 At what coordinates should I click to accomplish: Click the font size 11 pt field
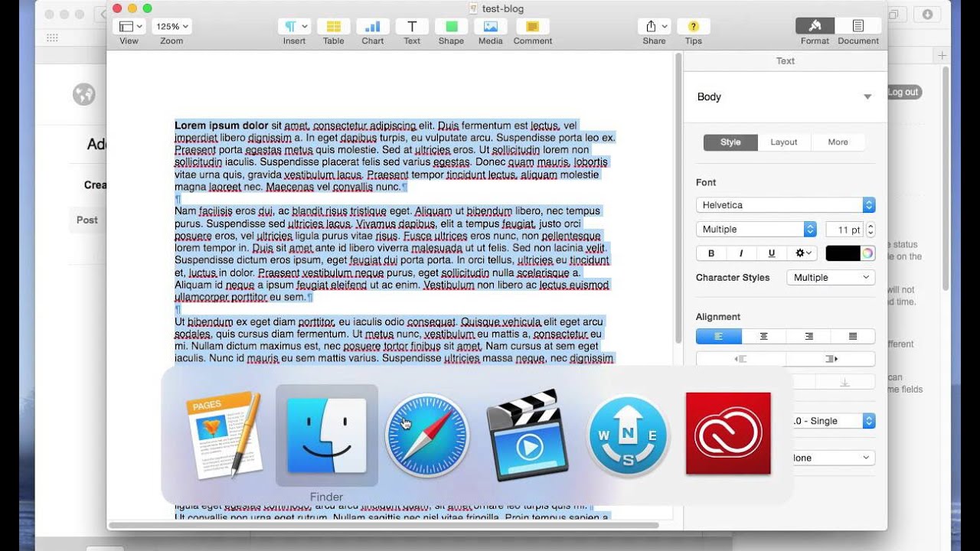pos(844,230)
